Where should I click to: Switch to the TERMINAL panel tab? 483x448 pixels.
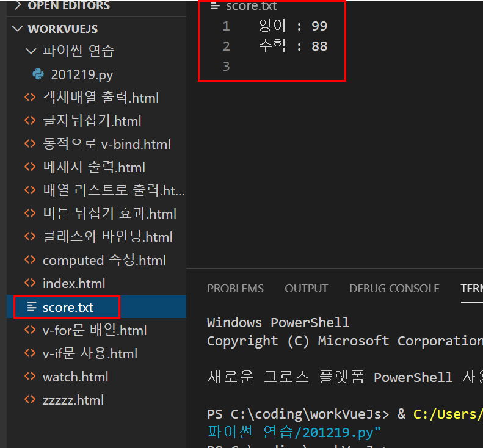(x=471, y=289)
